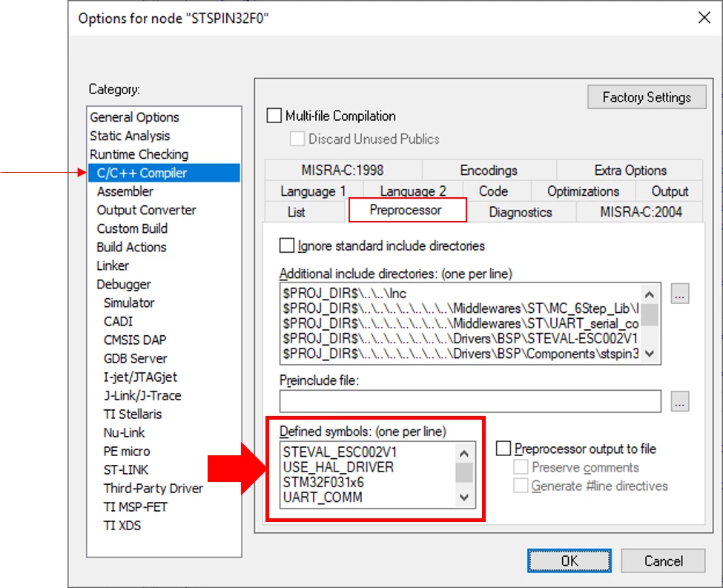Toggle Discard Unused Publics checkbox
723x588 pixels.
pos(297,139)
